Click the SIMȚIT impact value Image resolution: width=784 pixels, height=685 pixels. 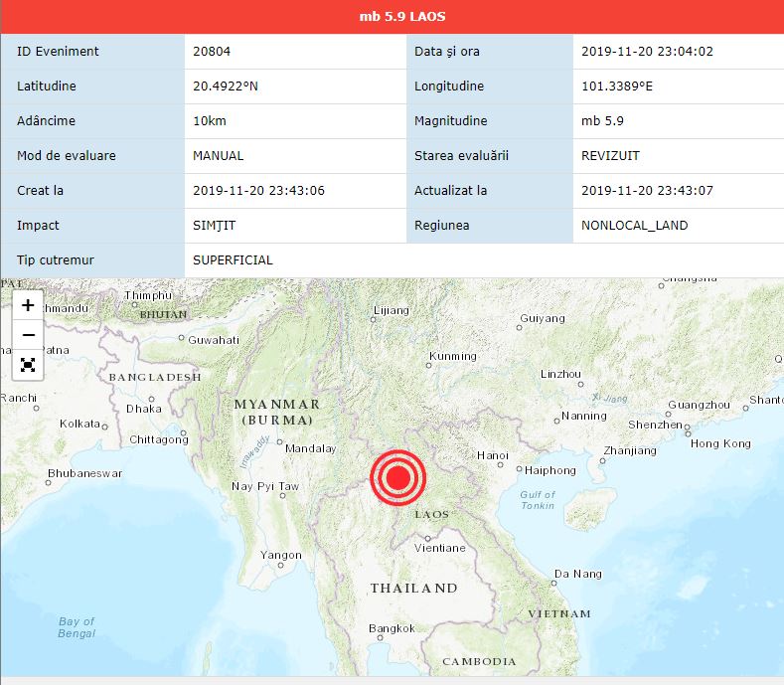[x=216, y=226]
